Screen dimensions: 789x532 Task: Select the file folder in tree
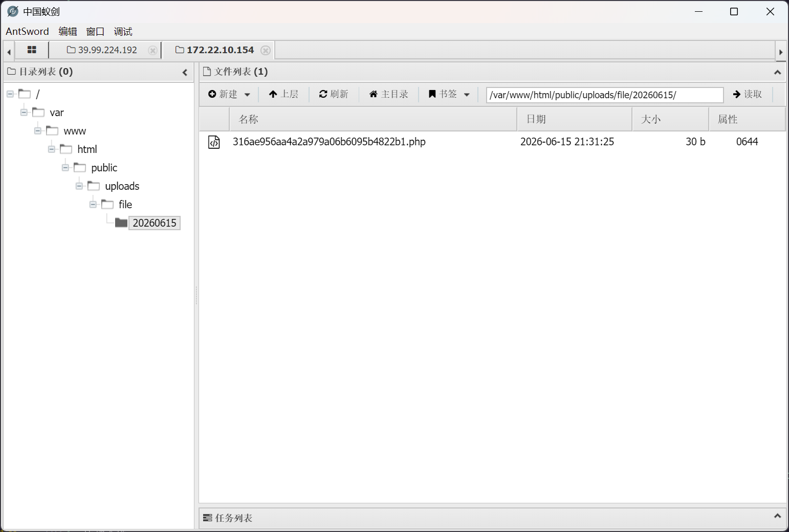(125, 205)
